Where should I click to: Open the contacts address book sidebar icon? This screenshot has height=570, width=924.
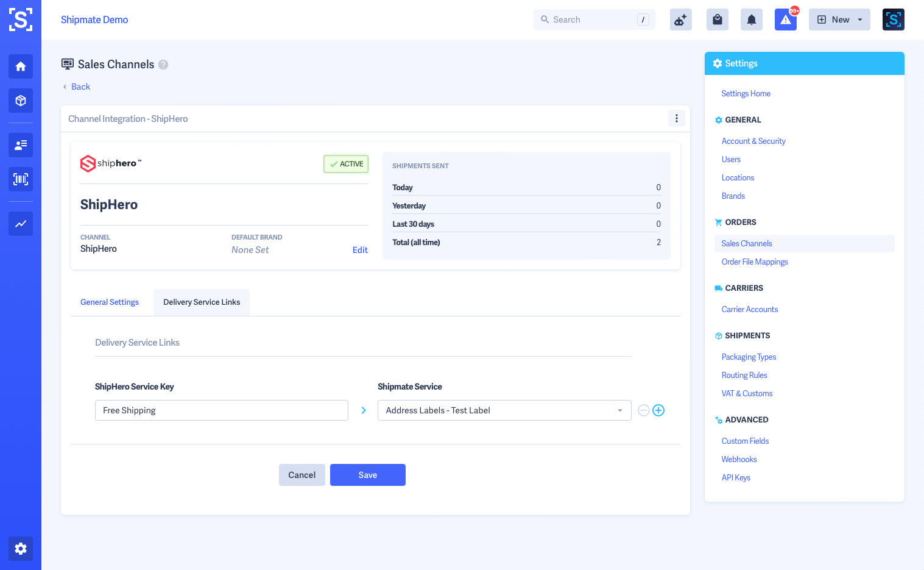(x=21, y=145)
